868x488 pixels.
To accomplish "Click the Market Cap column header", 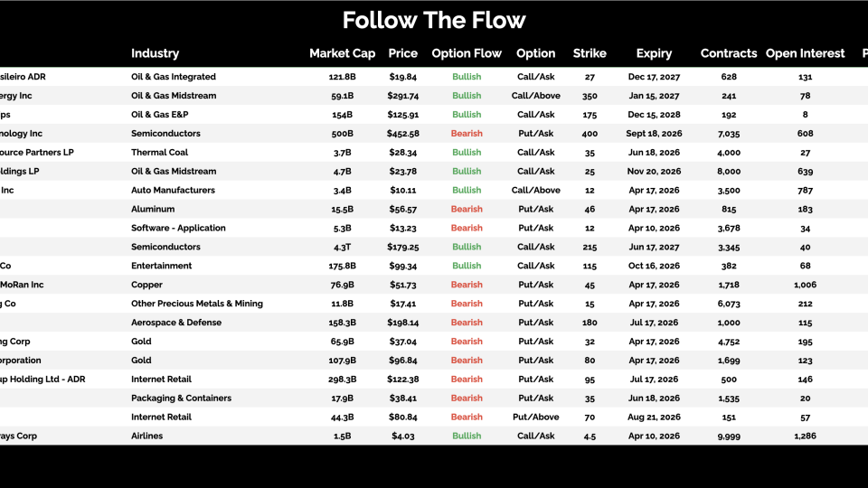I will click(342, 53).
